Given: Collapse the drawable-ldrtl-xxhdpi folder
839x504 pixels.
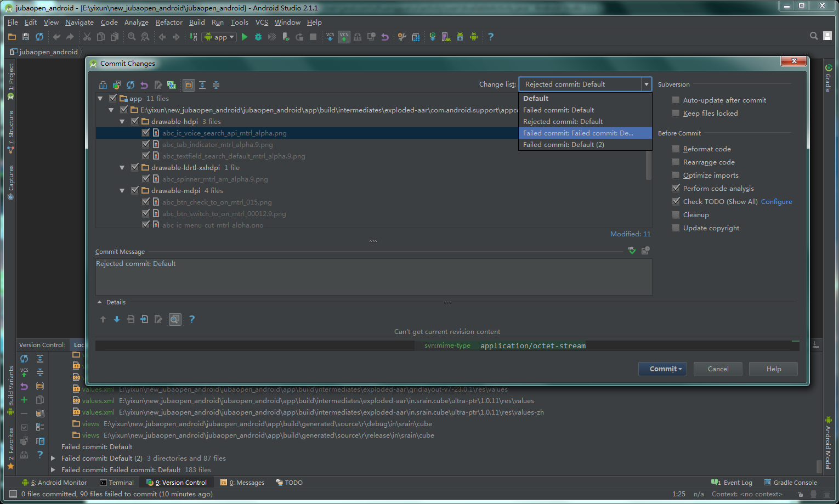Looking at the screenshot, I should click(122, 168).
